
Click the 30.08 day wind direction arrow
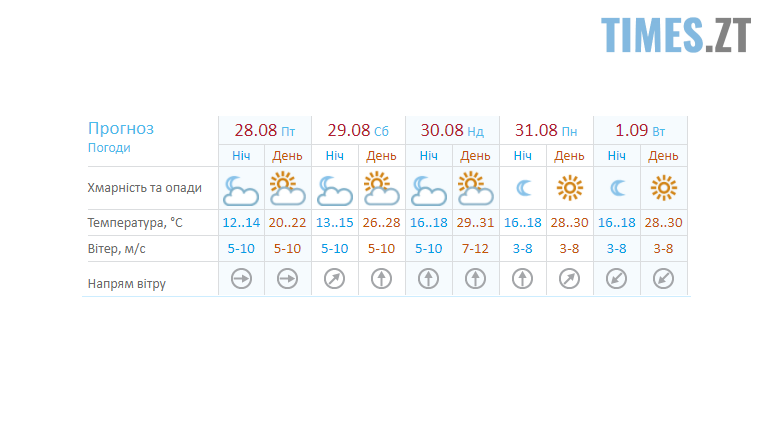pyautogui.click(x=476, y=280)
